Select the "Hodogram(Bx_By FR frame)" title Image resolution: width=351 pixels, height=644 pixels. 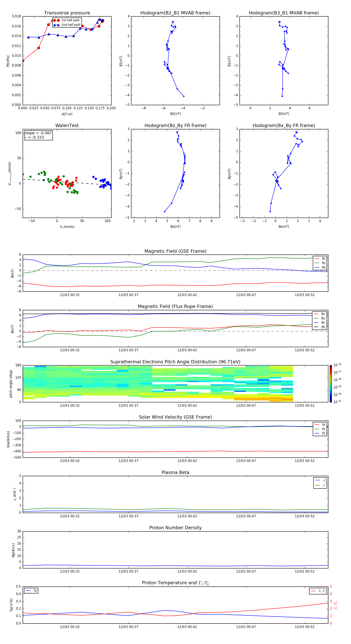click(284, 125)
